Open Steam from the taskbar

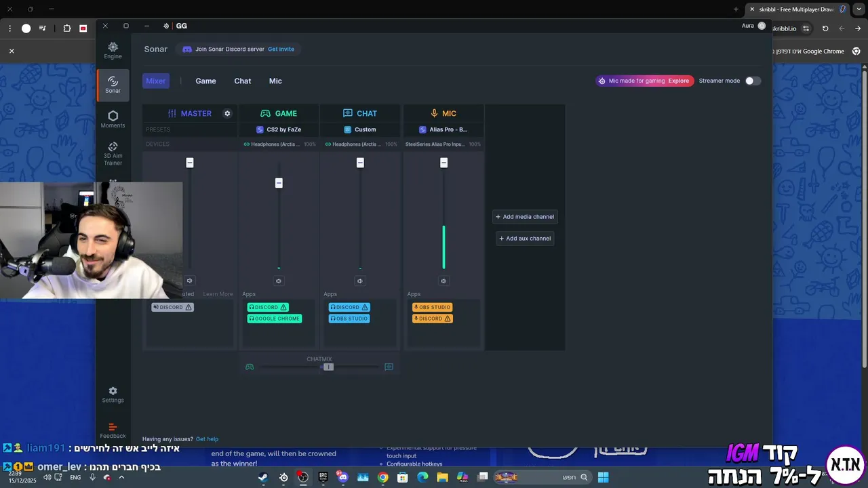263,477
